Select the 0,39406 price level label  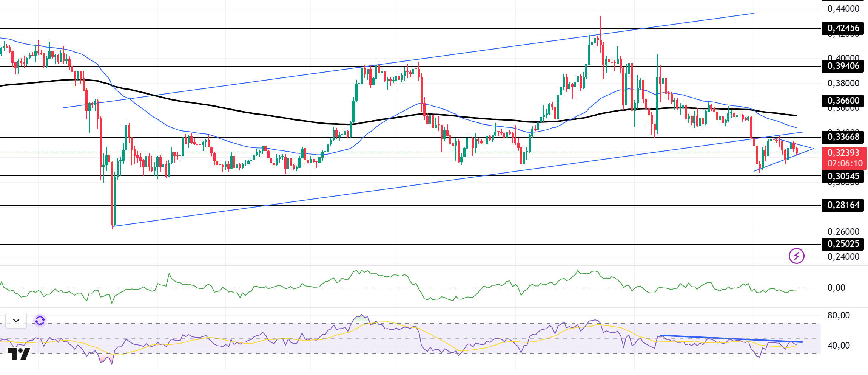coord(843,66)
